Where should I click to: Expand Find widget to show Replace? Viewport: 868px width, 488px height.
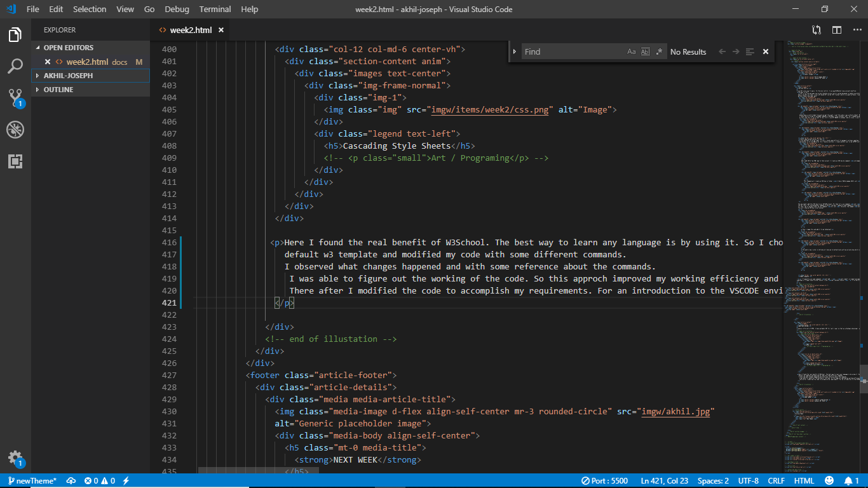tap(515, 51)
